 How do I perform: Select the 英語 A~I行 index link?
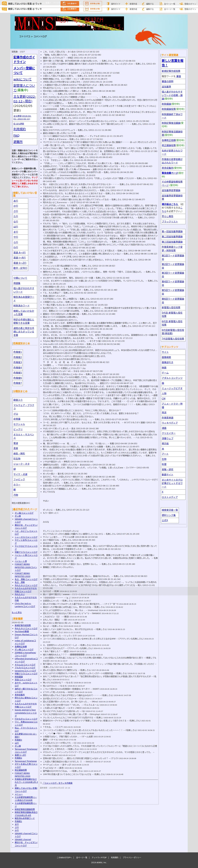[x=19, y=253]
